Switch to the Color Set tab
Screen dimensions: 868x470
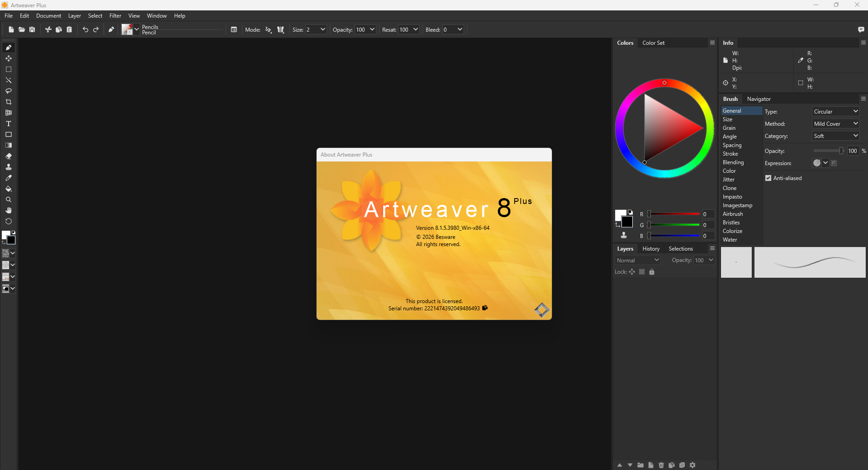[x=654, y=43]
